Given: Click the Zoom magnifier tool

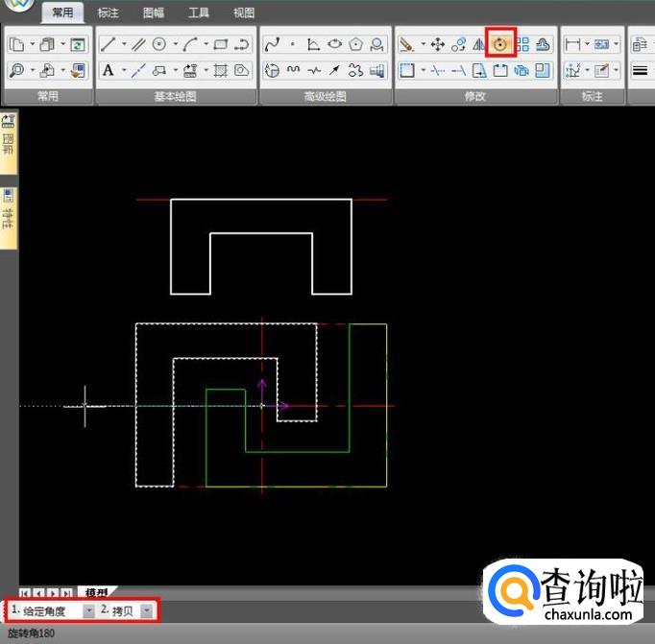Looking at the screenshot, I should coord(17,70).
